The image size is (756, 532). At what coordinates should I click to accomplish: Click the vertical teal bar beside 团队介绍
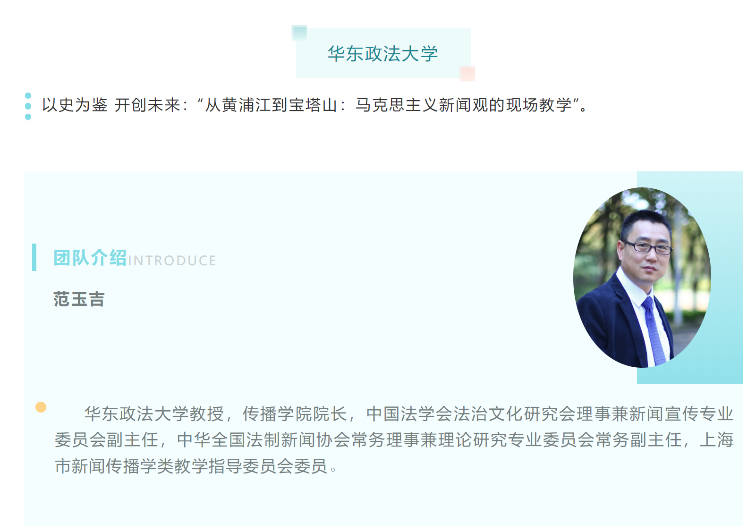(x=34, y=257)
